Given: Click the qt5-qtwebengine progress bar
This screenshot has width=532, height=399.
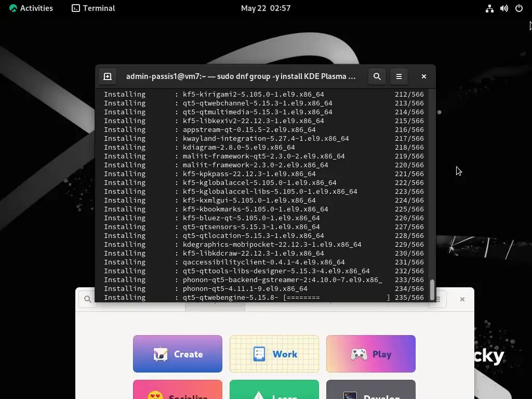Looking at the screenshot, I should (x=337, y=298).
